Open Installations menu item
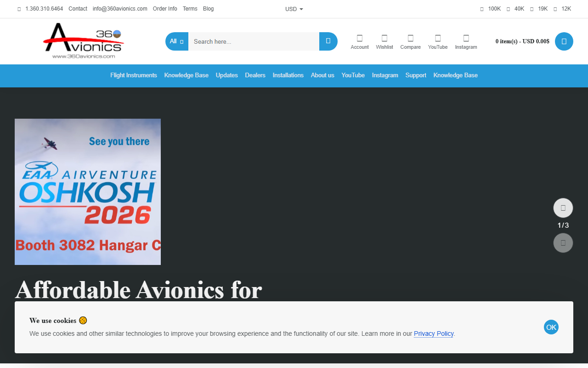The height and width of the screenshot is (368, 588). (x=288, y=75)
